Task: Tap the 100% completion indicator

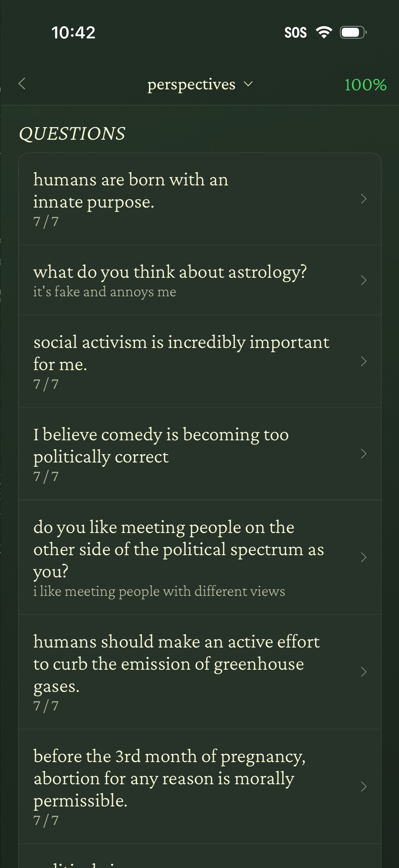Action: click(365, 84)
